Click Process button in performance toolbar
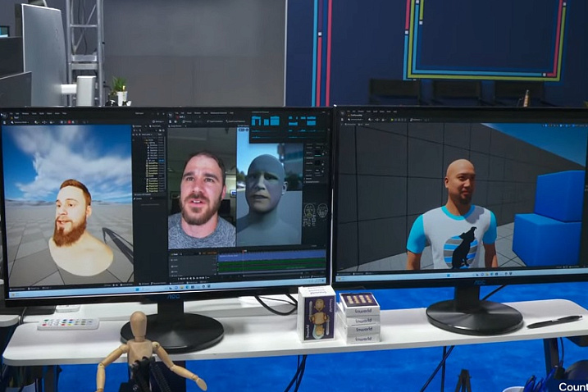The image size is (588, 392). [187, 121]
